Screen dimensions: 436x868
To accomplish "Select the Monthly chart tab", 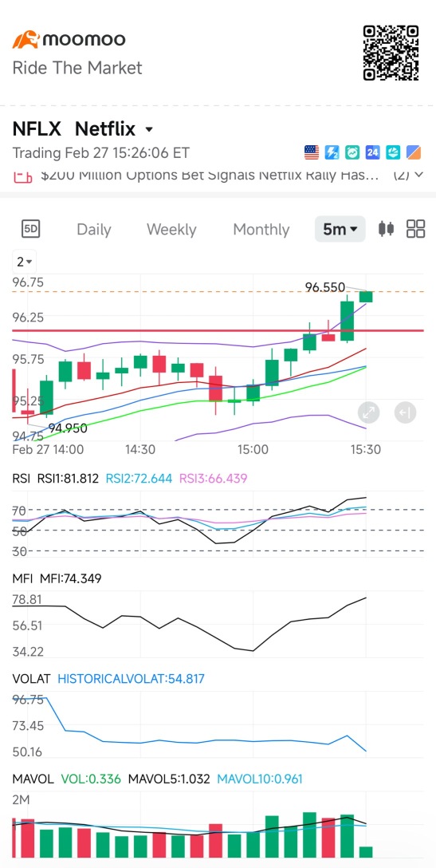I will [261, 229].
